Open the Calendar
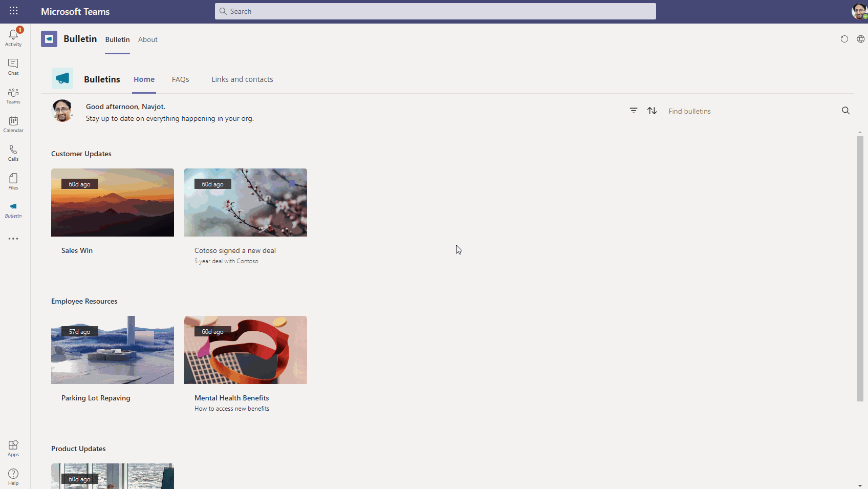The image size is (868, 489). pos(13,123)
